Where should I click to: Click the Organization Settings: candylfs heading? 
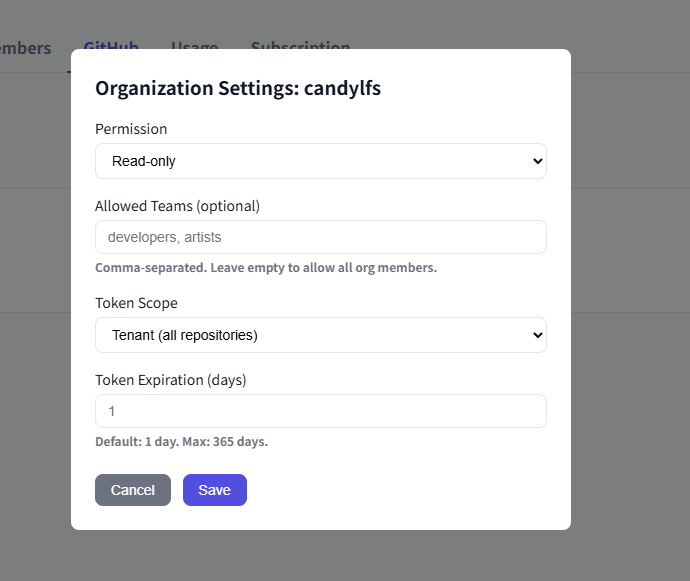[238, 88]
